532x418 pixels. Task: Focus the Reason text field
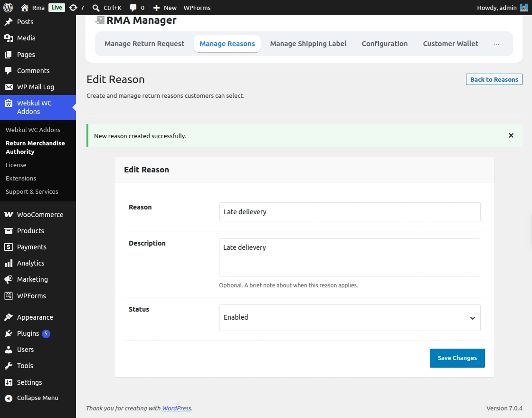tap(350, 212)
